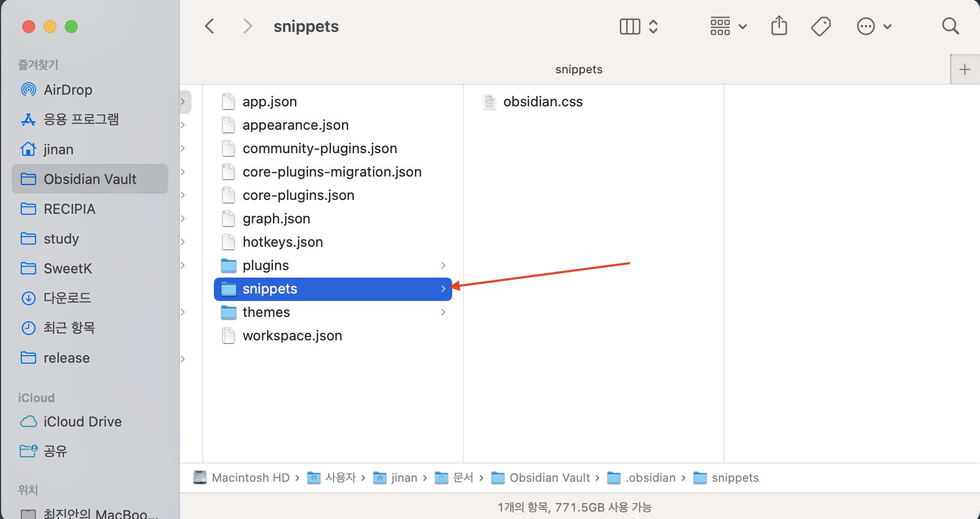This screenshot has width=980, height=519.
Task: Open SweetK folder in sidebar
Action: click(89, 269)
